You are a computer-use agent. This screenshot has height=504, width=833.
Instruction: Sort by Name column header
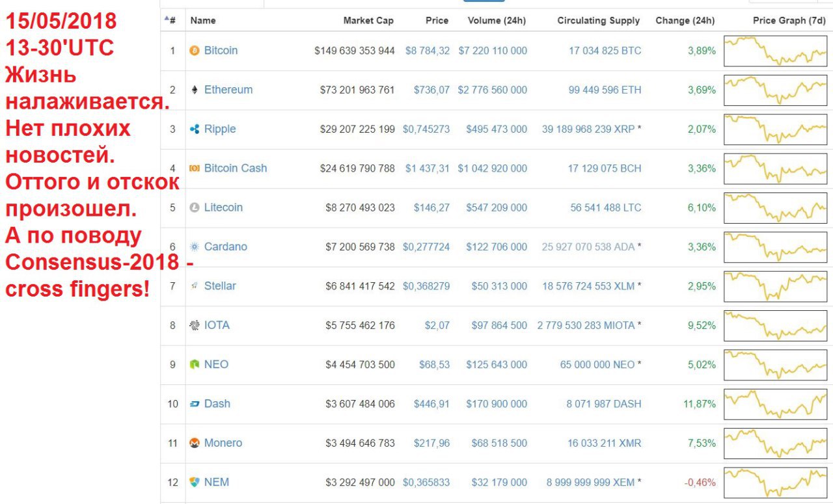click(203, 20)
